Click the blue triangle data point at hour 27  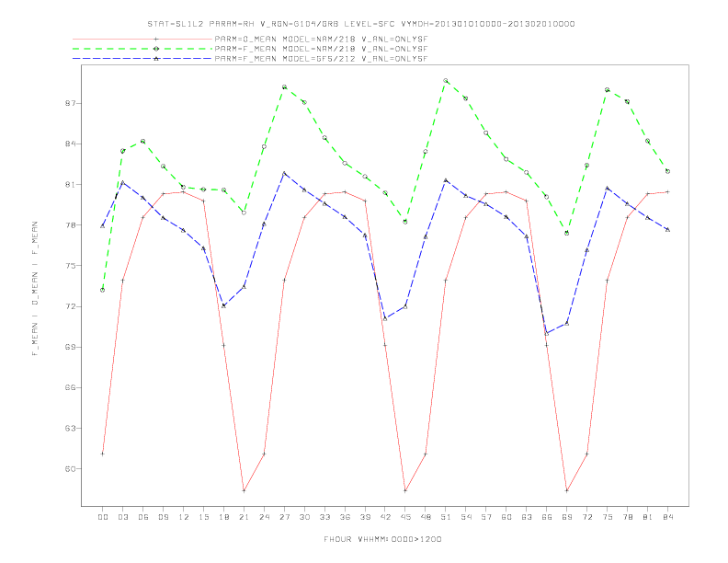pyautogui.click(x=284, y=173)
